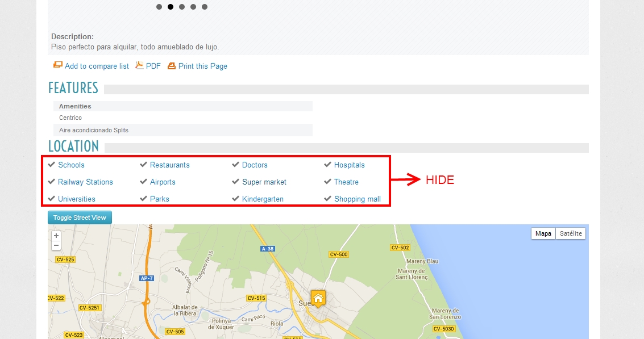The width and height of the screenshot is (644, 339).
Task: Switch map to Mapa view
Action: [543, 233]
